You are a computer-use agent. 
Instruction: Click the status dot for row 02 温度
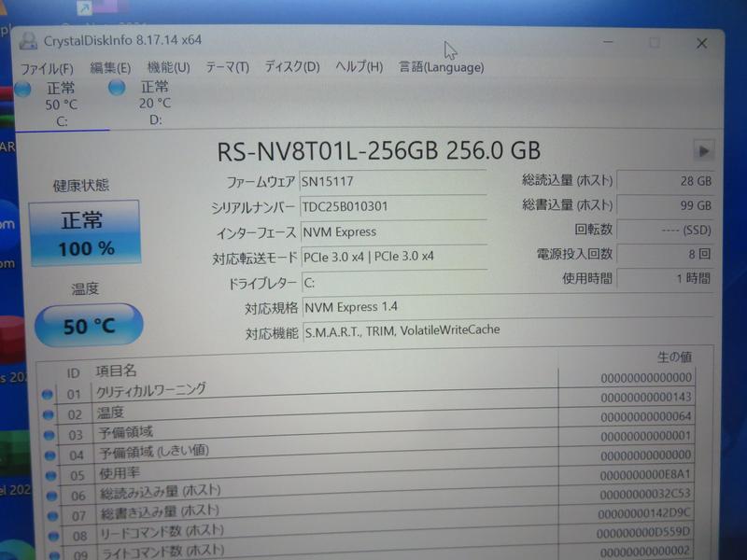(x=49, y=414)
